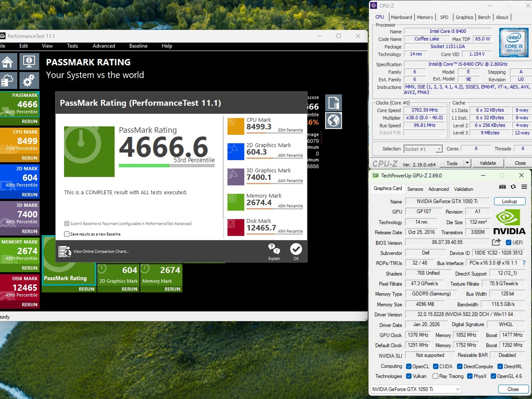This screenshot has height=399, width=532.
Task: Click the Bus Interface question mark icon
Action: click(x=524, y=263)
